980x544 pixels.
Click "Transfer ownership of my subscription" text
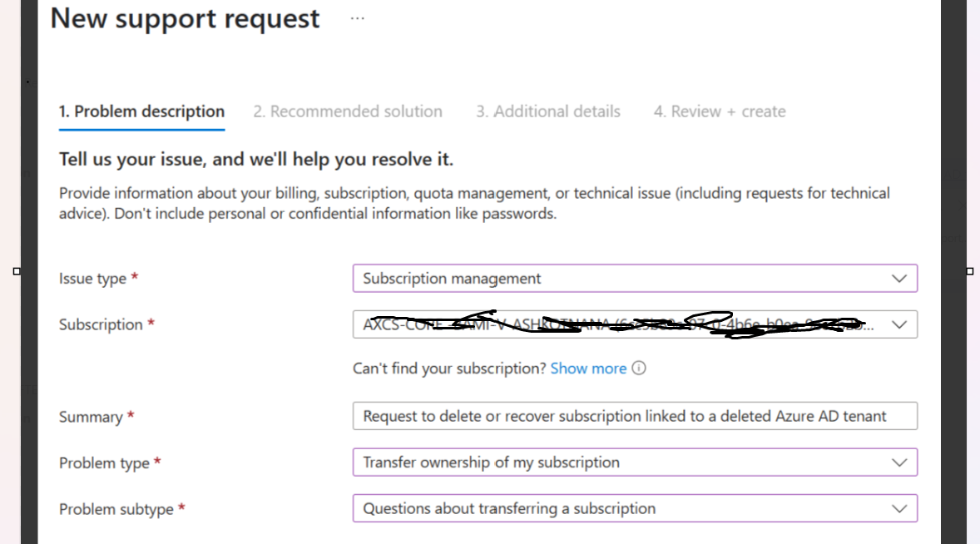point(489,462)
